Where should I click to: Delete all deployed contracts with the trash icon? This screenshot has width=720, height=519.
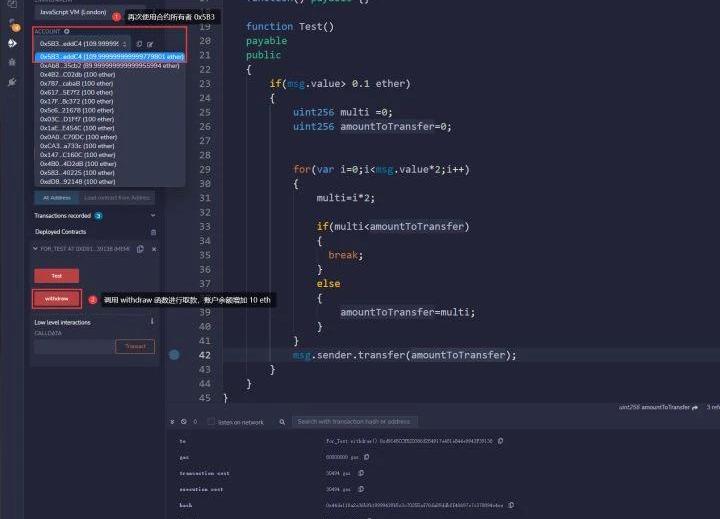153,232
